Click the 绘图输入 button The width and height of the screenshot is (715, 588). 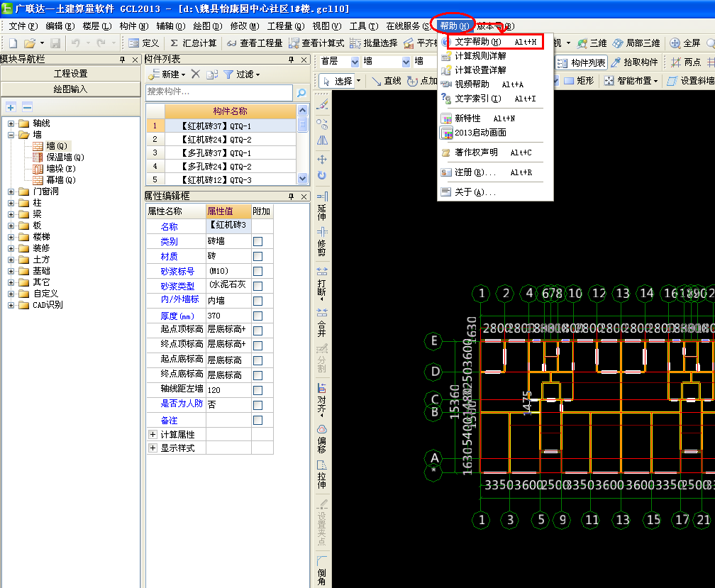71,89
